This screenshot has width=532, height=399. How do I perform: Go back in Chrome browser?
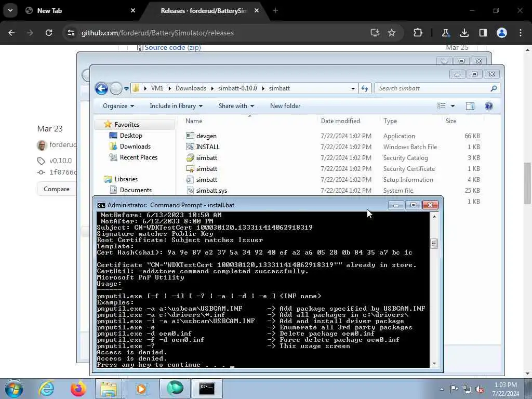click(x=11, y=33)
